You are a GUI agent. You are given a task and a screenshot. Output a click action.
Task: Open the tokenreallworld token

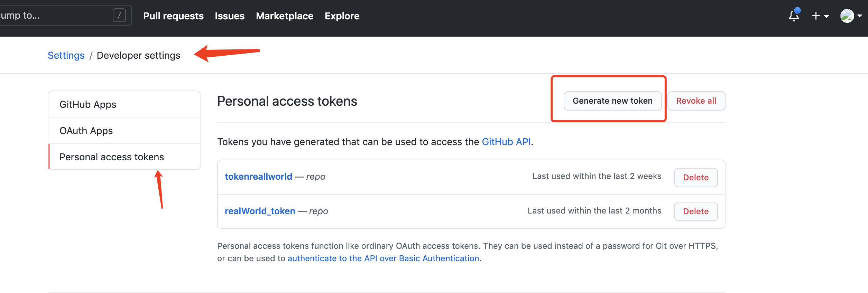click(x=258, y=177)
